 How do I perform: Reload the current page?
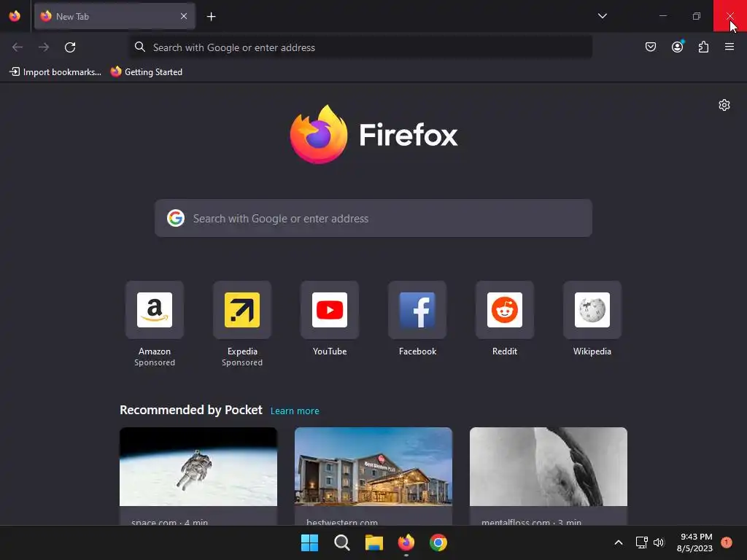70,47
